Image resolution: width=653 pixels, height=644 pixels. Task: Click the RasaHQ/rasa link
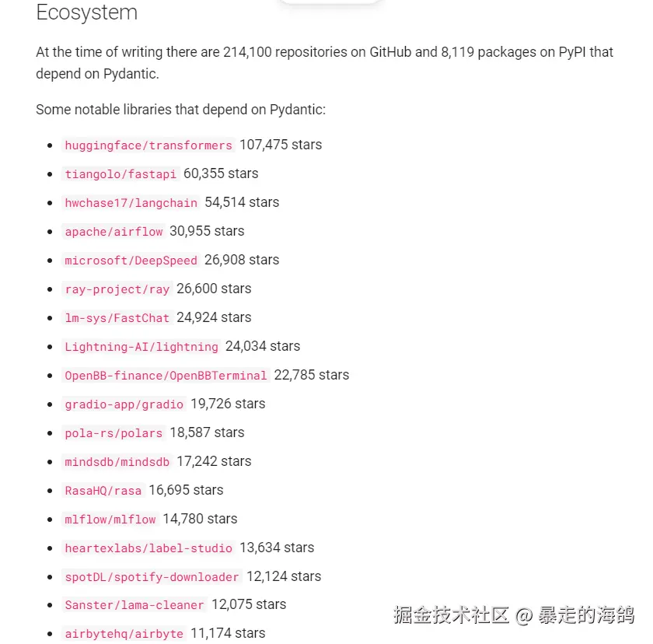point(103,491)
